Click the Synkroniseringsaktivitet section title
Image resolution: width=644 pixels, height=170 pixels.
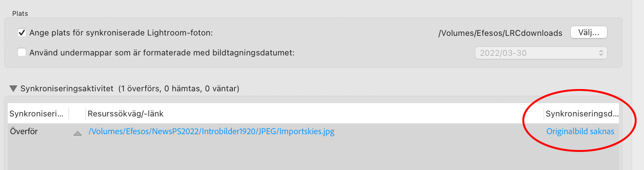tap(67, 89)
